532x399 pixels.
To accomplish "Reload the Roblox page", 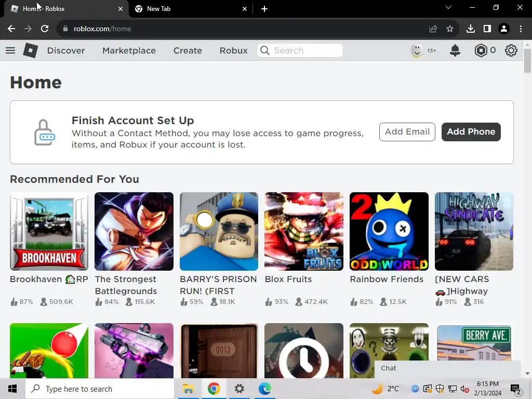I will (x=45, y=29).
